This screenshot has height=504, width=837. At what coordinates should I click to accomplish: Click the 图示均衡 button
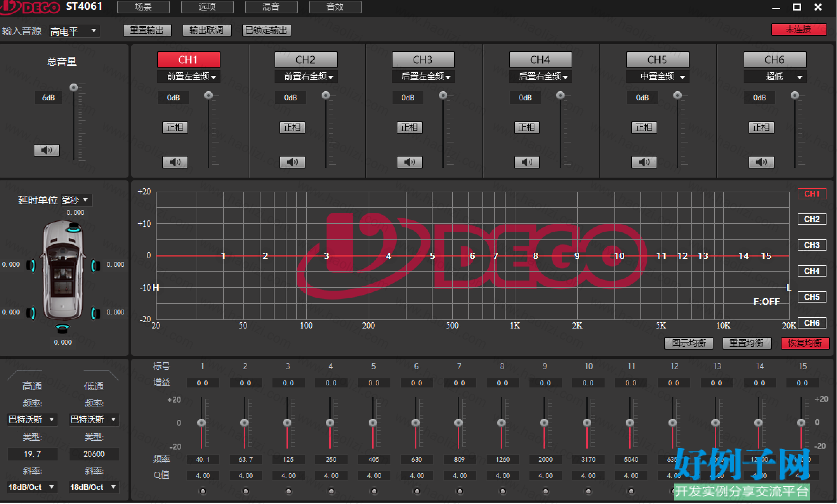689,343
